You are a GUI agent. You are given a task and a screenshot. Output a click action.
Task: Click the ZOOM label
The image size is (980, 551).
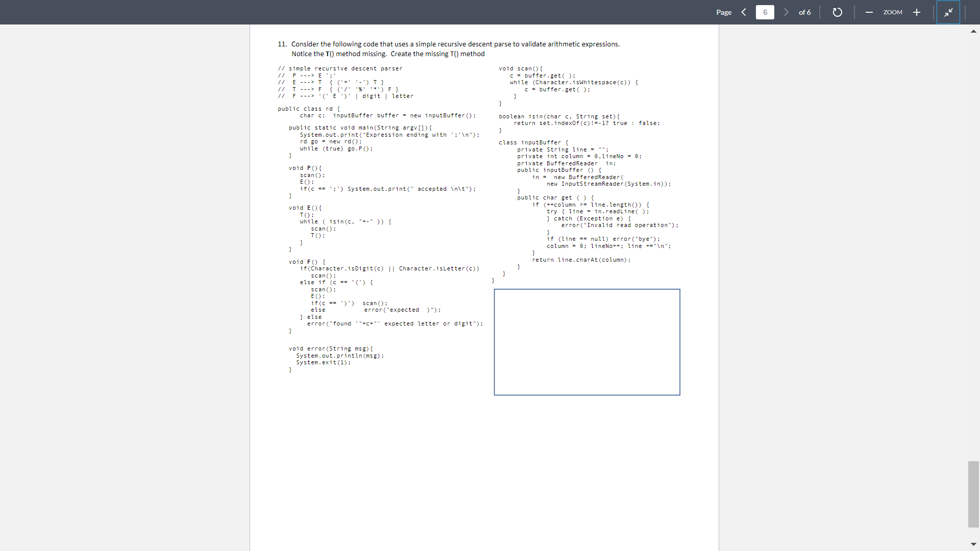coord(893,12)
